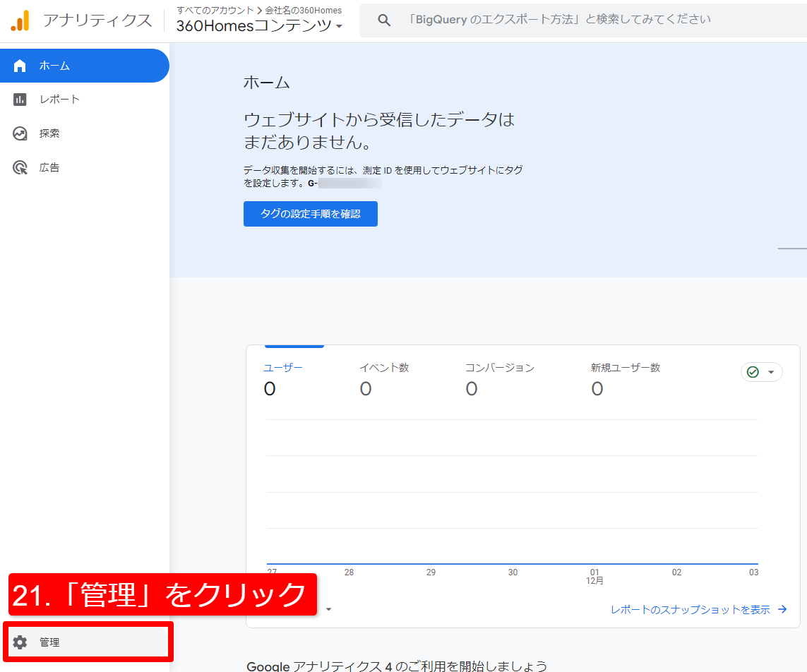Click the Google Analytics logo

pyautogui.click(x=20, y=21)
